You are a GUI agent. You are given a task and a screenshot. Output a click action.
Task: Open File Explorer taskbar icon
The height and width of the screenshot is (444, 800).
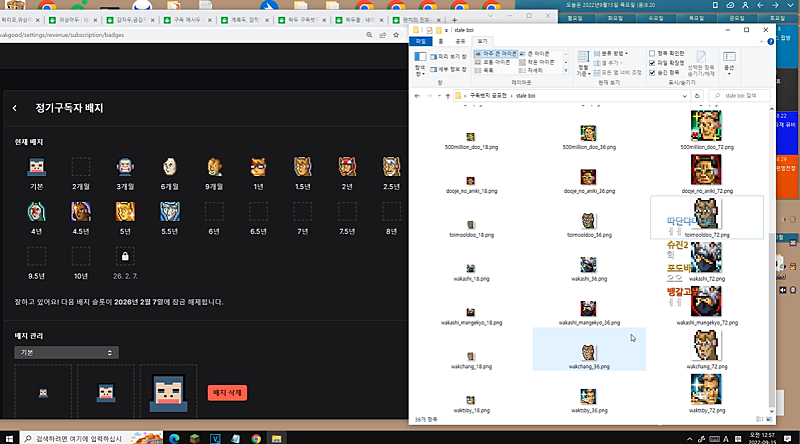coord(277,438)
